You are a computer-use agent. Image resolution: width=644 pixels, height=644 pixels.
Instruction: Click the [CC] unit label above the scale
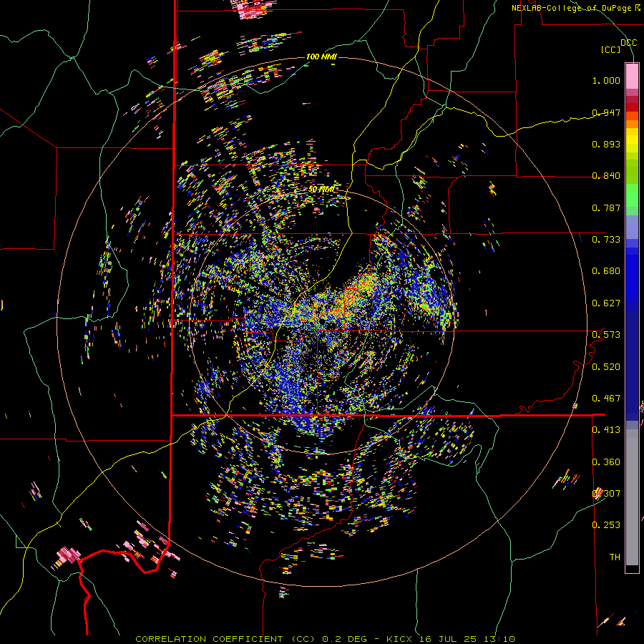coord(611,49)
